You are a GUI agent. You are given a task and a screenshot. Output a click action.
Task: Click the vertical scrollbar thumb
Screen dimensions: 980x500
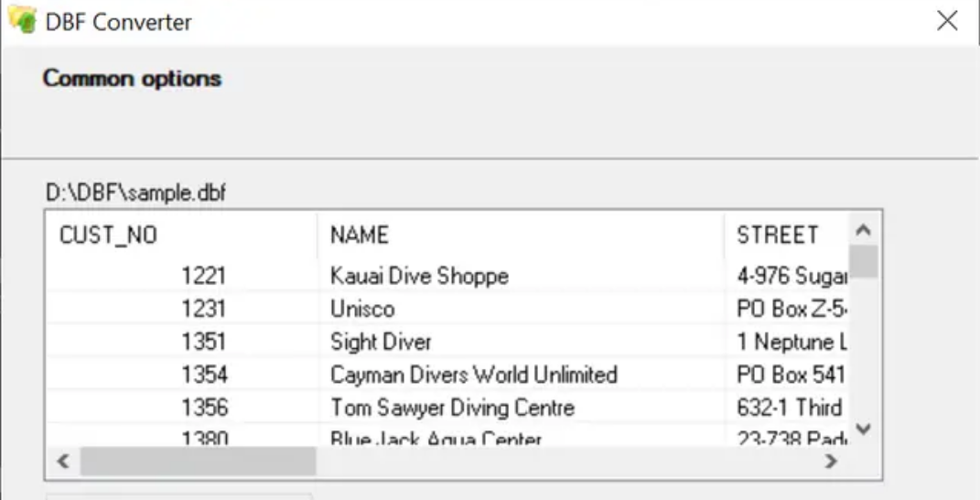(863, 261)
